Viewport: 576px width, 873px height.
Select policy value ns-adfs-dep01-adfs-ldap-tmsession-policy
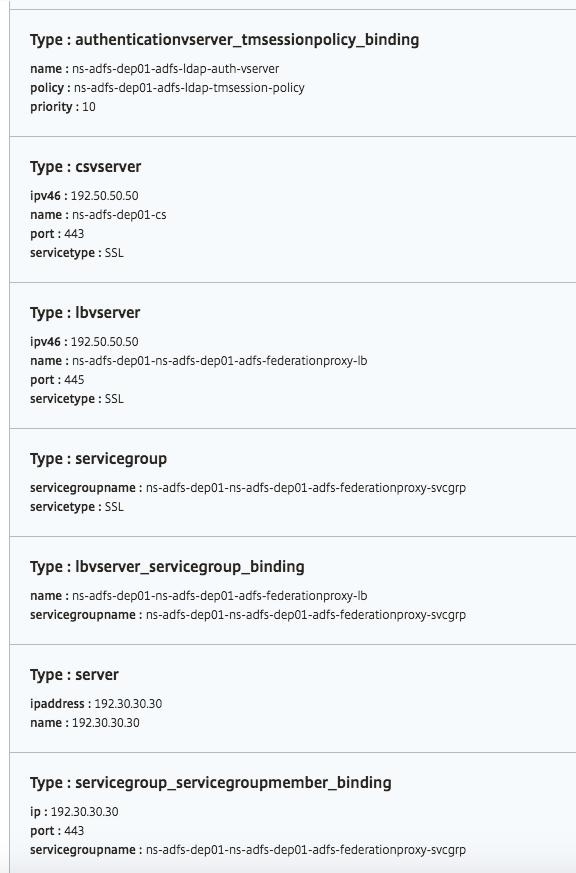[x=189, y=88]
